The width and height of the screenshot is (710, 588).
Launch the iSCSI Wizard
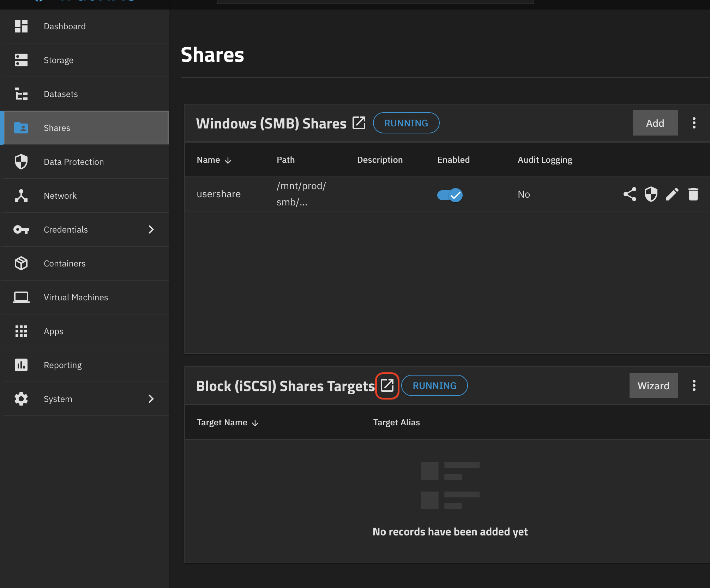653,385
